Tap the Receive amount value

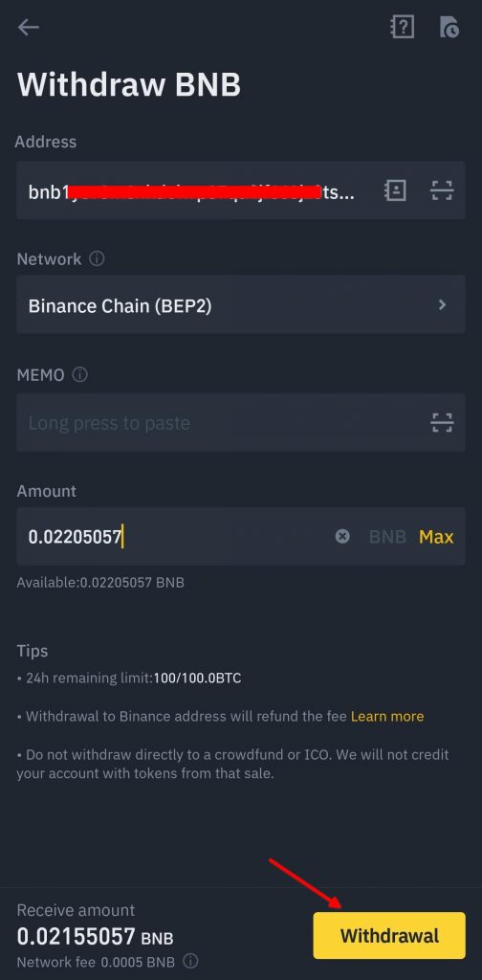(95, 936)
